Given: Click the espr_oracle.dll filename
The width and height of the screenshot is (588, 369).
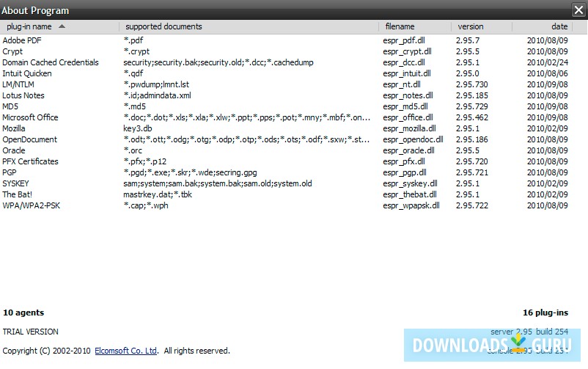Looking at the screenshot, I should (408, 150).
